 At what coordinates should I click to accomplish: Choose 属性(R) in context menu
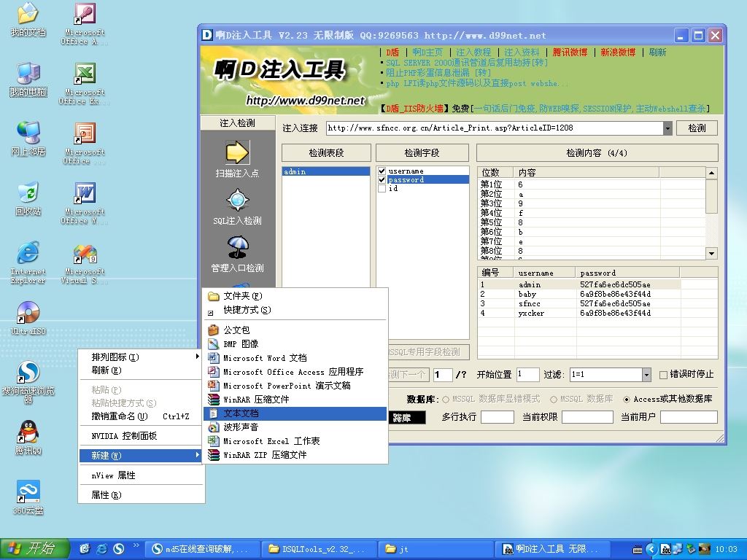pyautogui.click(x=141, y=495)
